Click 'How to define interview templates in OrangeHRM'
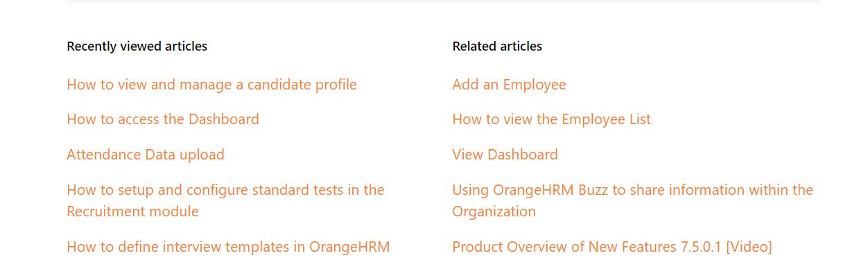This screenshot has width=868, height=276. tap(228, 247)
